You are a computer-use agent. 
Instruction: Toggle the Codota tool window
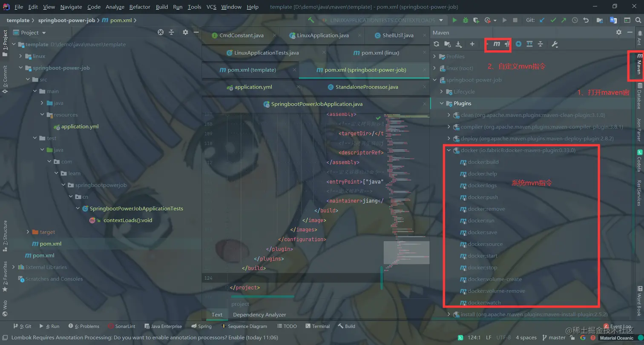pyautogui.click(x=639, y=160)
